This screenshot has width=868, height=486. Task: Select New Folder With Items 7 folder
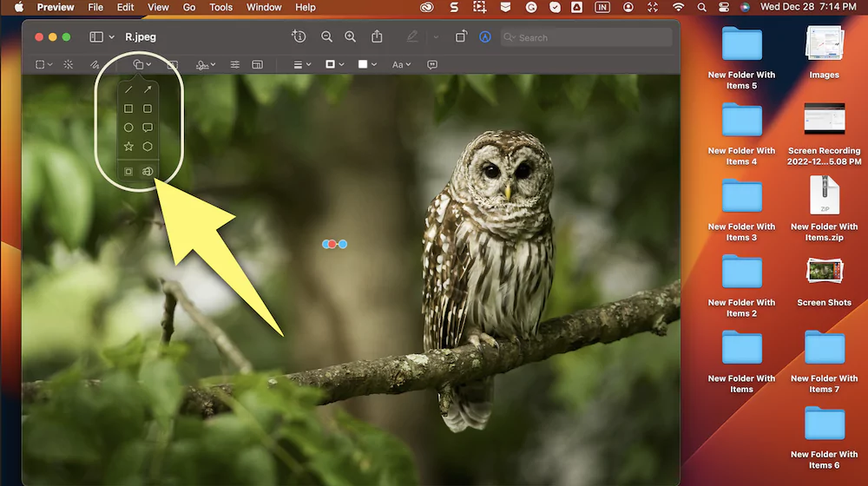825,361
